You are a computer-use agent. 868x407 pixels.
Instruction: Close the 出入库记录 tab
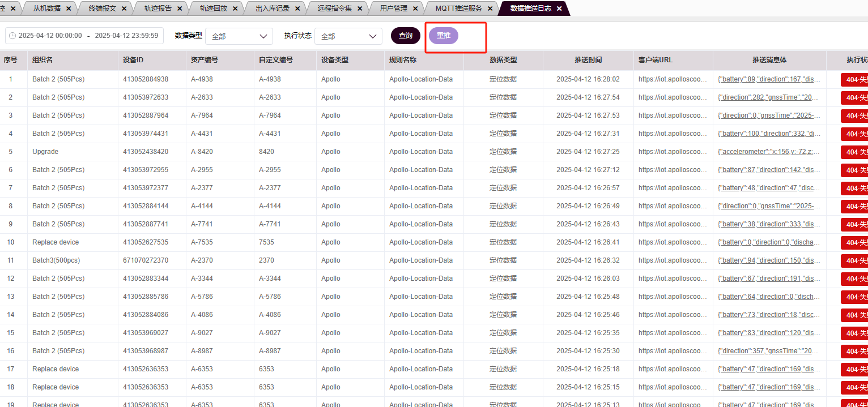click(298, 8)
